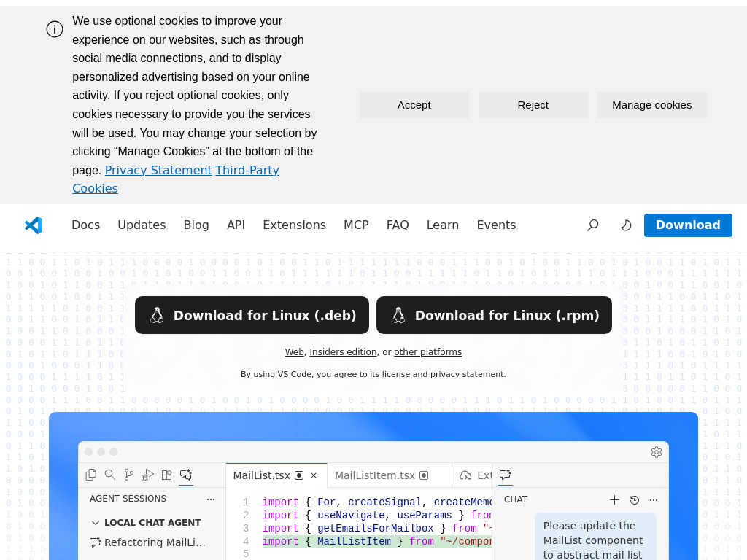Switch to MailListItem.tsx tab
The height and width of the screenshot is (560, 747).
374,475
